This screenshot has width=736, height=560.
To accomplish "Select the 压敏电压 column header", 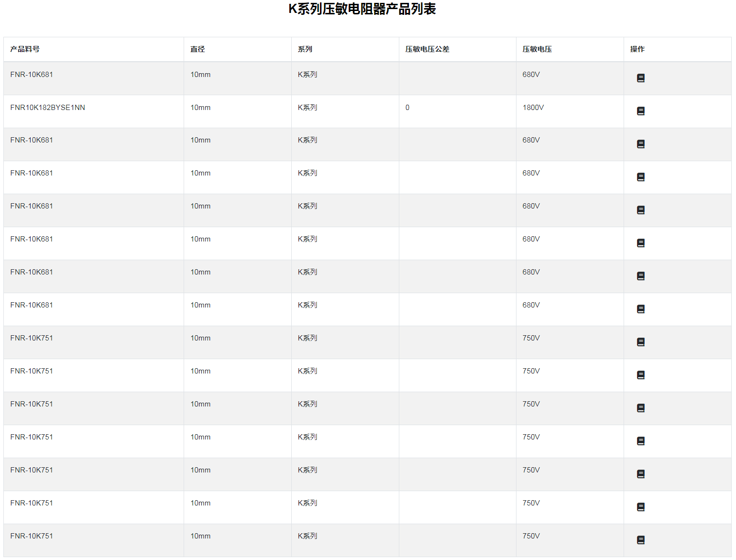I will pyautogui.click(x=537, y=49).
